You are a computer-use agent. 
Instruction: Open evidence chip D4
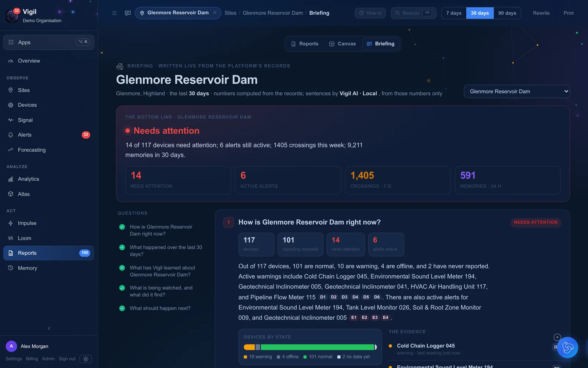pos(355,297)
